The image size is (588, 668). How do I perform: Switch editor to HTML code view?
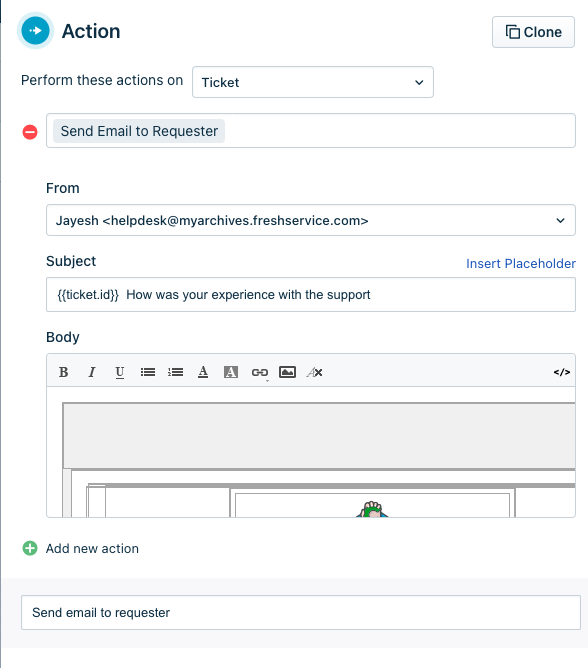click(562, 372)
